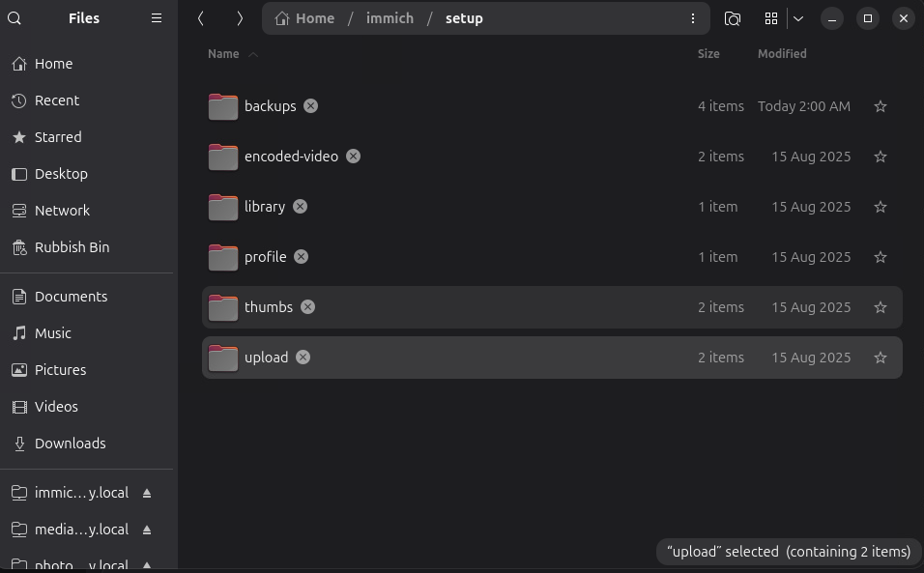The width and height of the screenshot is (924, 573).
Task: Star the backups folder
Action: 880,106
